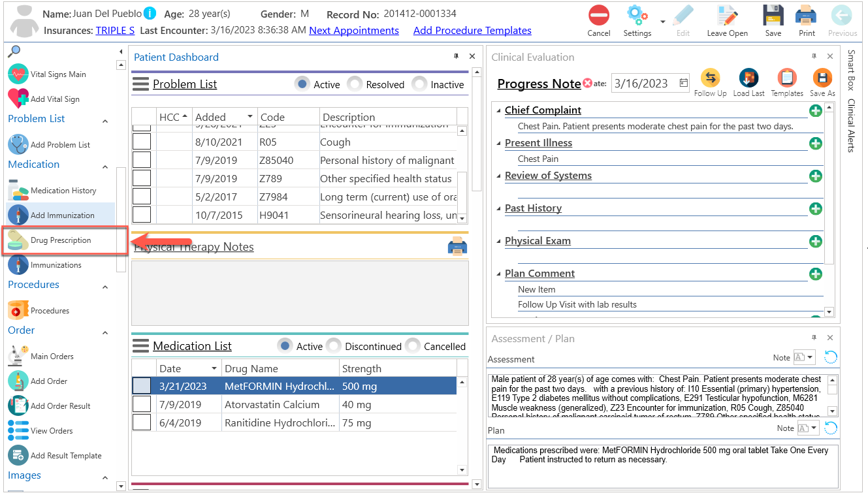
Task: Click Add Problem List stethoscope icon
Action: pos(18,144)
